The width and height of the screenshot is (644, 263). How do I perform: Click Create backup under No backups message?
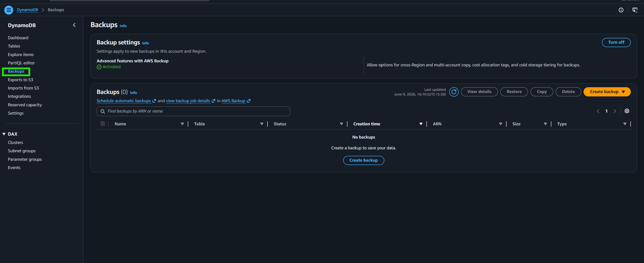tap(364, 160)
